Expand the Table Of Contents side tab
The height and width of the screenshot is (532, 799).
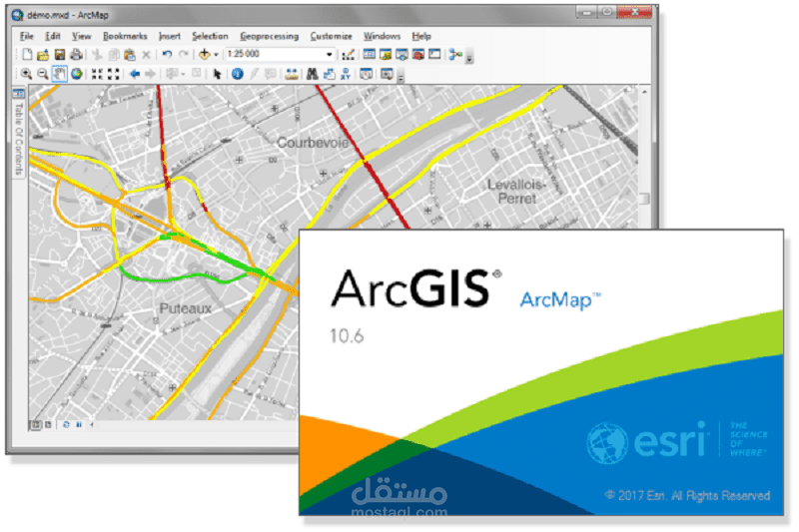[18, 133]
